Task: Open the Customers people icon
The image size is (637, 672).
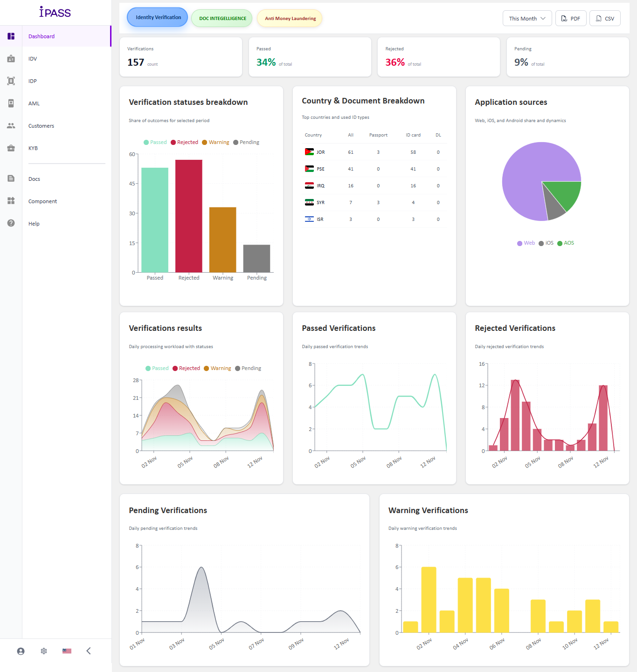Action: (11, 126)
